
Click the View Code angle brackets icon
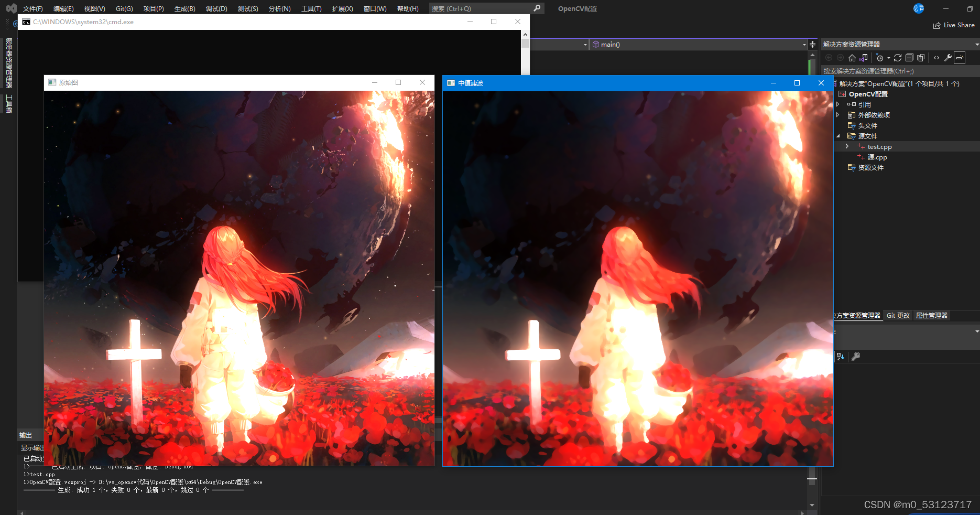click(x=937, y=58)
